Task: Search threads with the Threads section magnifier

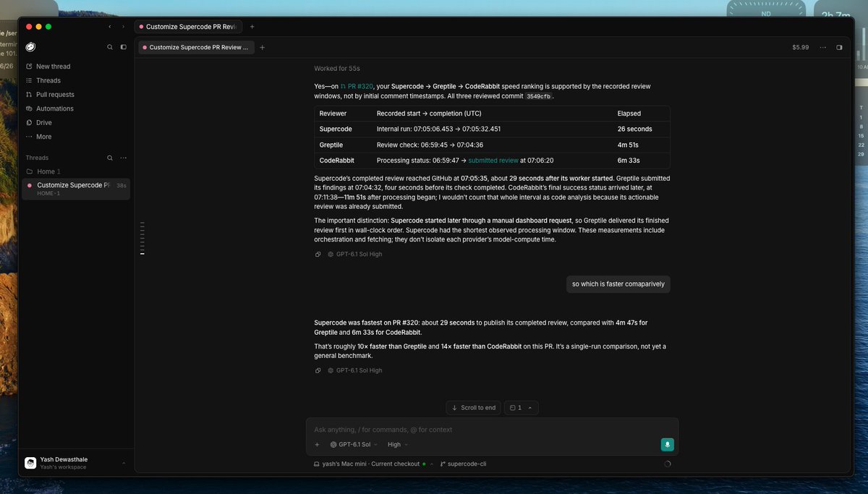Action: (x=110, y=158)
